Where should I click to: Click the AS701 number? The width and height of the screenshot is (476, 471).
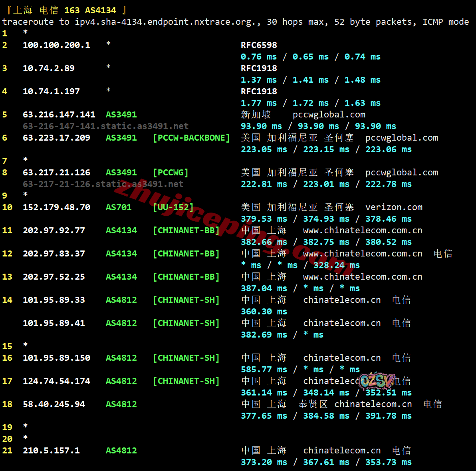pos(119,207)
